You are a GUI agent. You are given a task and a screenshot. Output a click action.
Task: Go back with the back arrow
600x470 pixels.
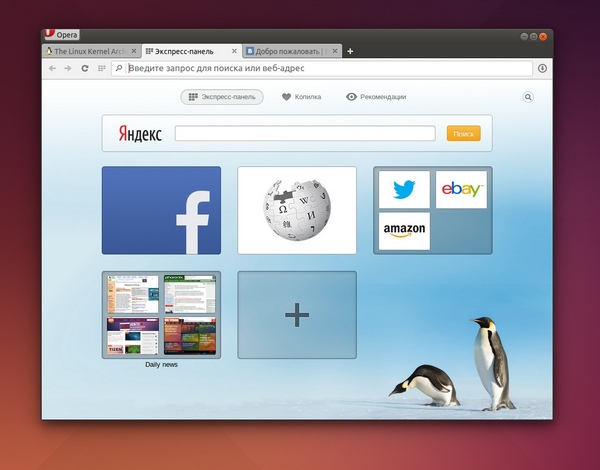pyautogui.click(x=52, y=68)
